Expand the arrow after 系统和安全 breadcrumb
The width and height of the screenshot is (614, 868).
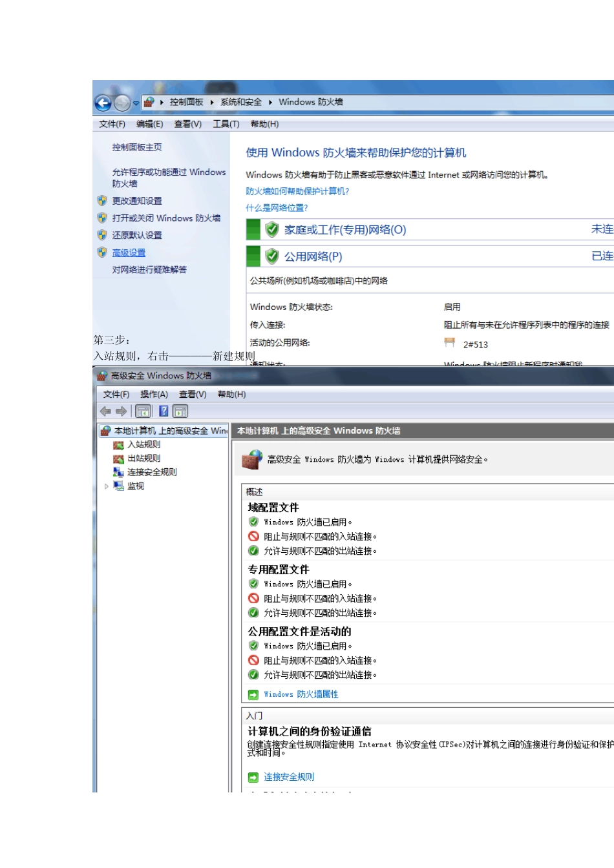coord(270,102)
